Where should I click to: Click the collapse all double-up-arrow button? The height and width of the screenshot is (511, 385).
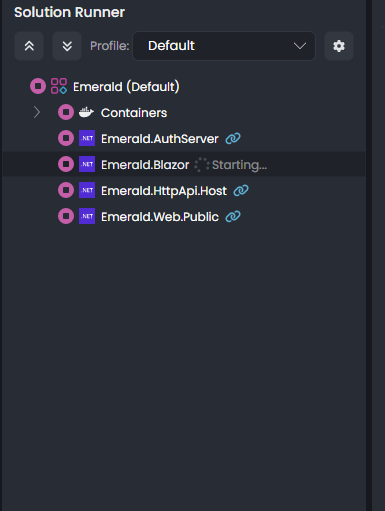pos(29,46)
